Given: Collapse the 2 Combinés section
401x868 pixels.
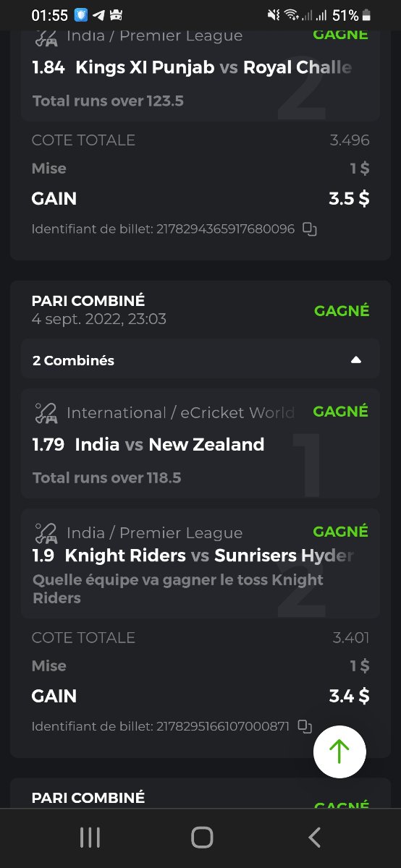Looking at the screenshot, I should pos(355,360).
